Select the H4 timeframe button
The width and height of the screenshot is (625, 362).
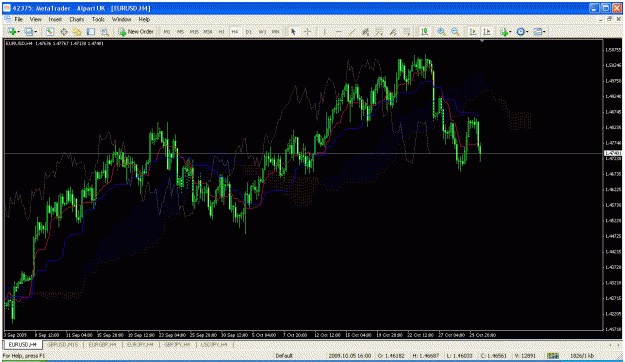tap(235, 31)
